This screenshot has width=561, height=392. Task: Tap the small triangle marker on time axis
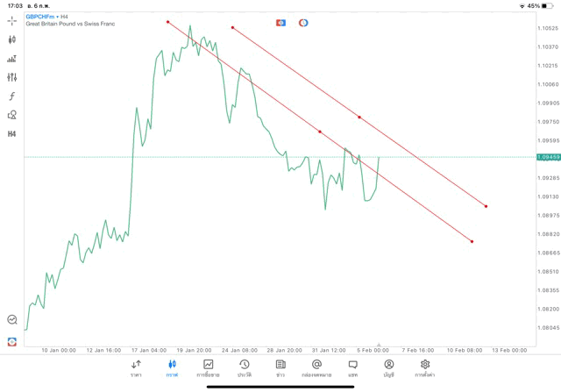(379, 345)
